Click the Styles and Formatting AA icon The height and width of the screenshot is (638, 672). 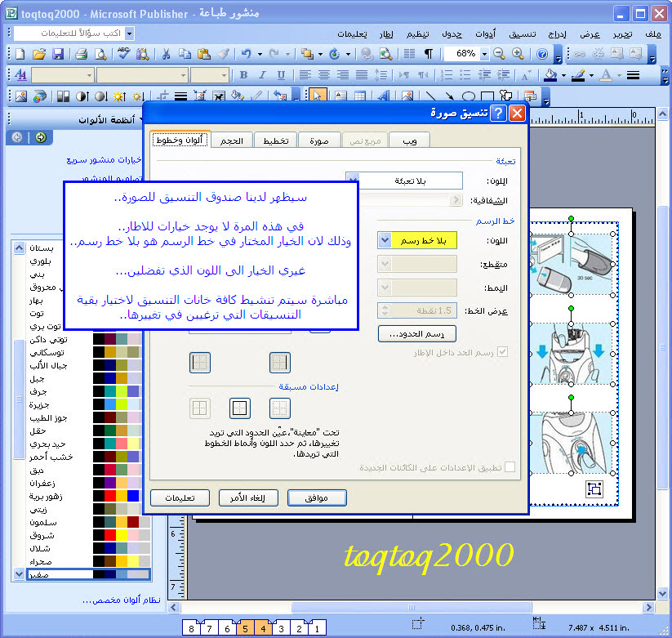click(x=20, y=75)
